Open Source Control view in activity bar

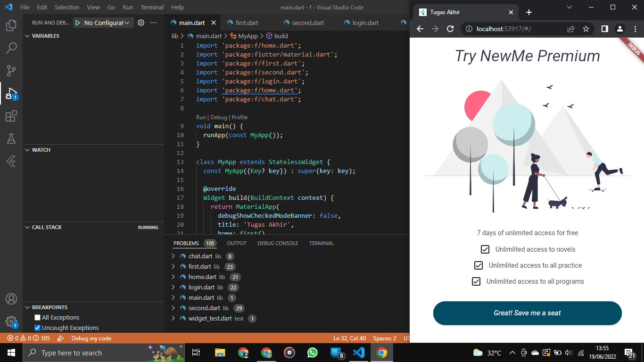pos(11,70)
